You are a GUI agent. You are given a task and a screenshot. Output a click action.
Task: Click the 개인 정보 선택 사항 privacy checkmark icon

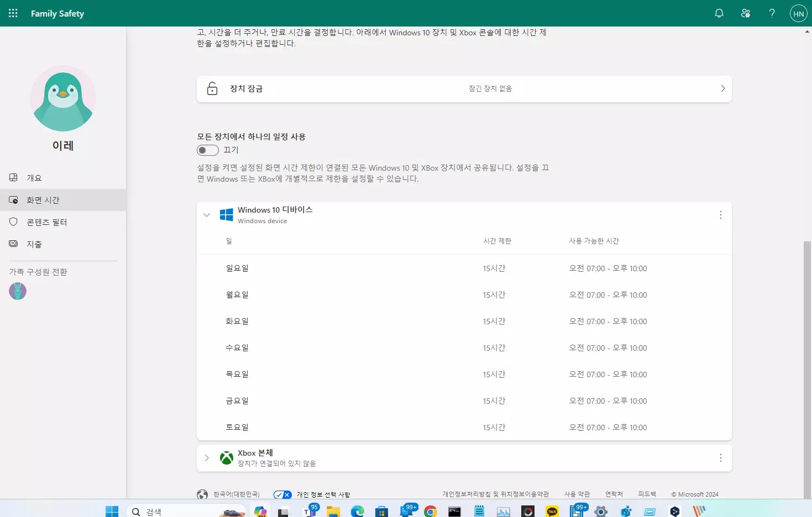pyautogui.click(x=282, y=494)
